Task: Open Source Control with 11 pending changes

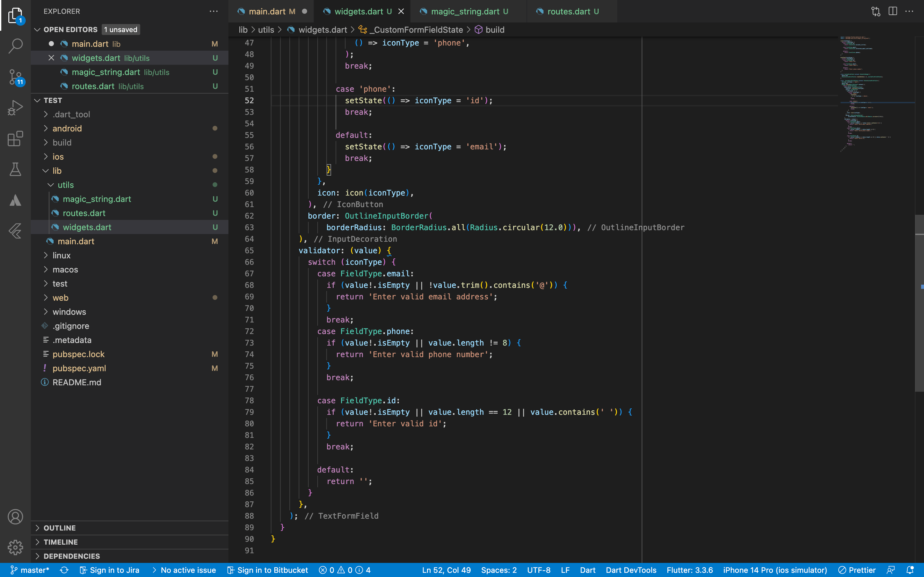Action: tap(15, 77)
